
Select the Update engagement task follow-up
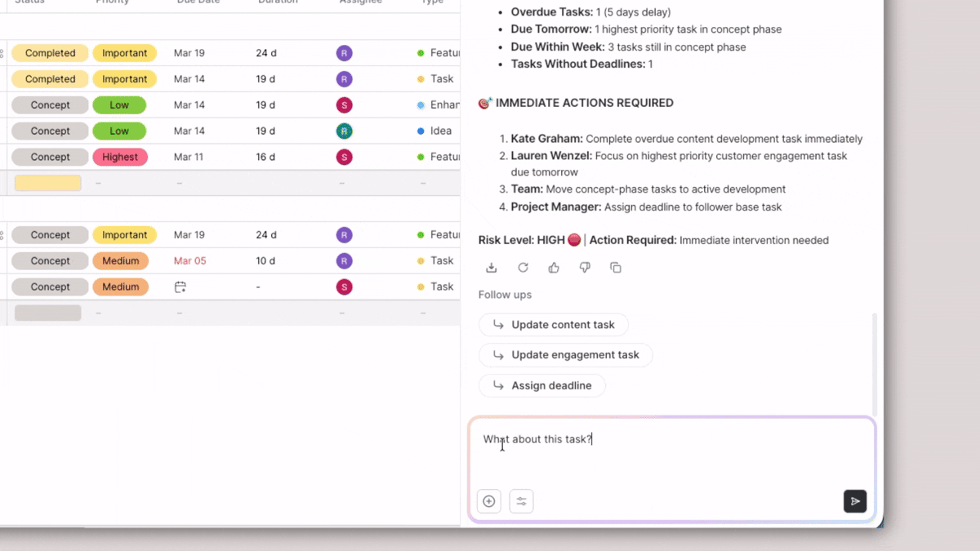565,355
